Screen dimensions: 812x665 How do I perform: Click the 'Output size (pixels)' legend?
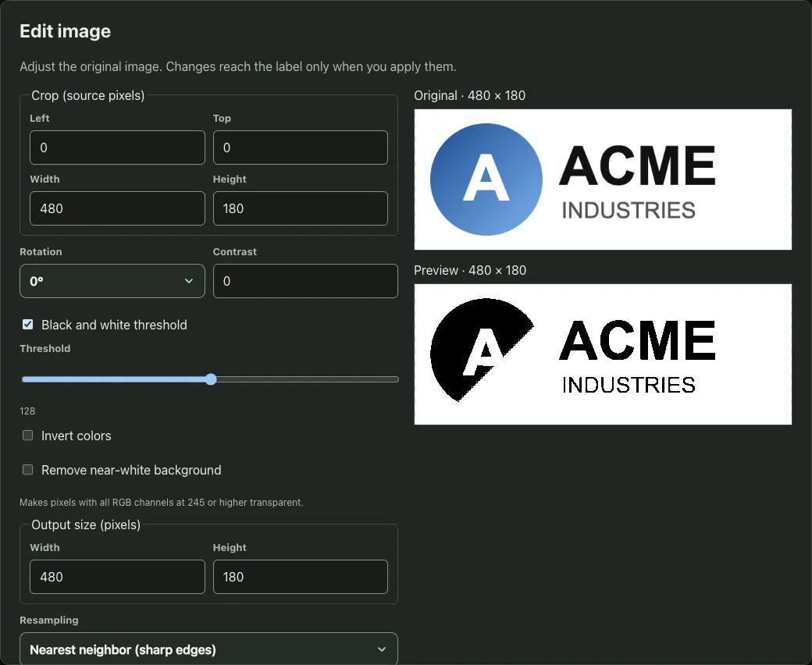coord(86,525)
